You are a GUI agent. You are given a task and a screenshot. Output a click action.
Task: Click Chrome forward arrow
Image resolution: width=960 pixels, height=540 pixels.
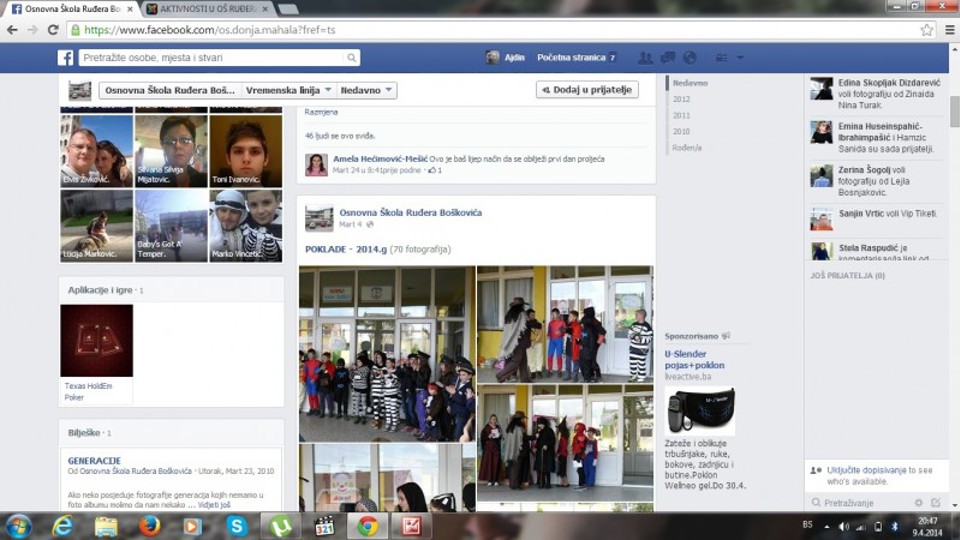coord(32,29)
